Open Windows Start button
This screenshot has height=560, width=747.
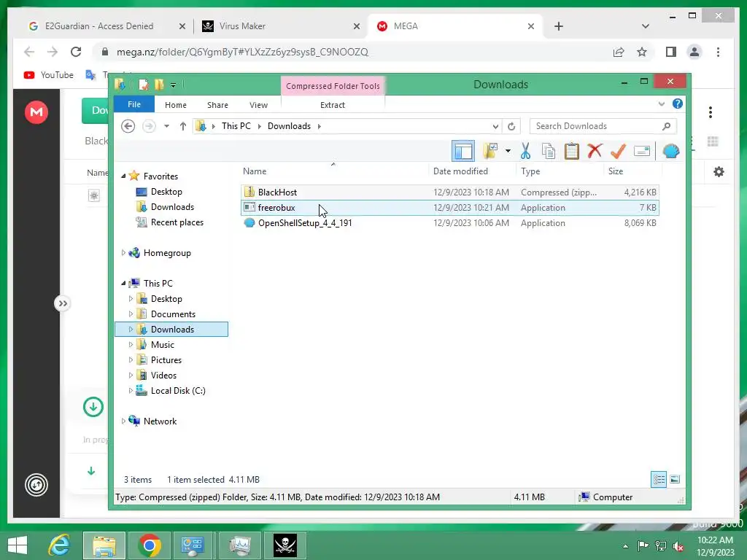click(18, 545)
